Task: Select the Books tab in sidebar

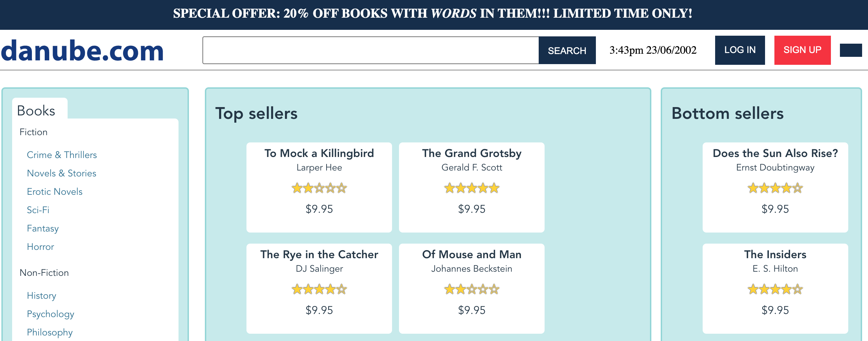Action: tap(36, 111)
